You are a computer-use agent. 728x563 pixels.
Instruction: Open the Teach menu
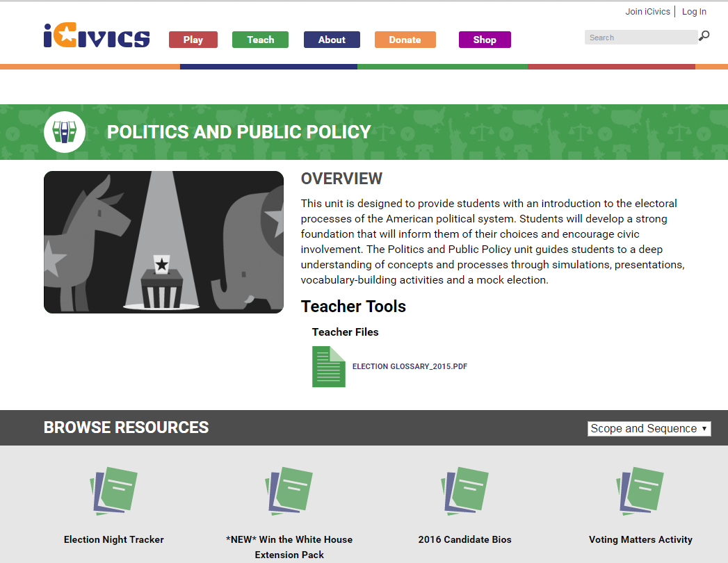(261, 40)
